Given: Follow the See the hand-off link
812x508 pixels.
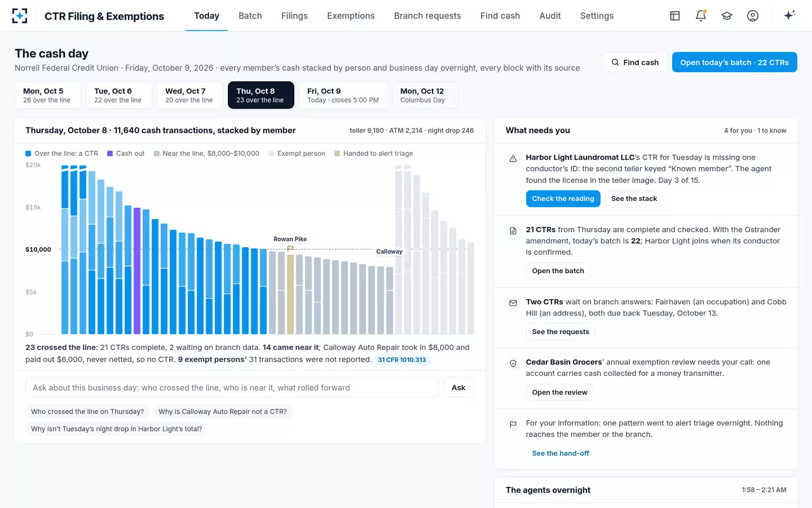Looking at the screenshot, I should point(561,453).
